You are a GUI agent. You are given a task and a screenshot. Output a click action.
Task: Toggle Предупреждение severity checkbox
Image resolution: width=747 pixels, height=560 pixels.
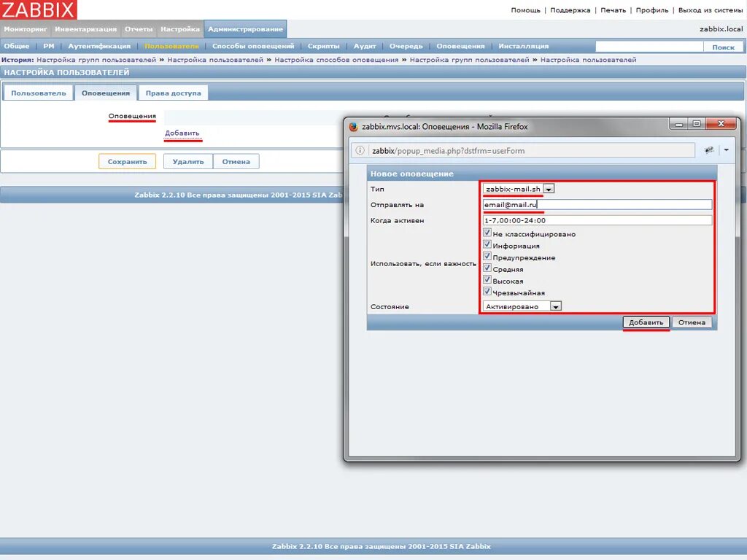487,256
